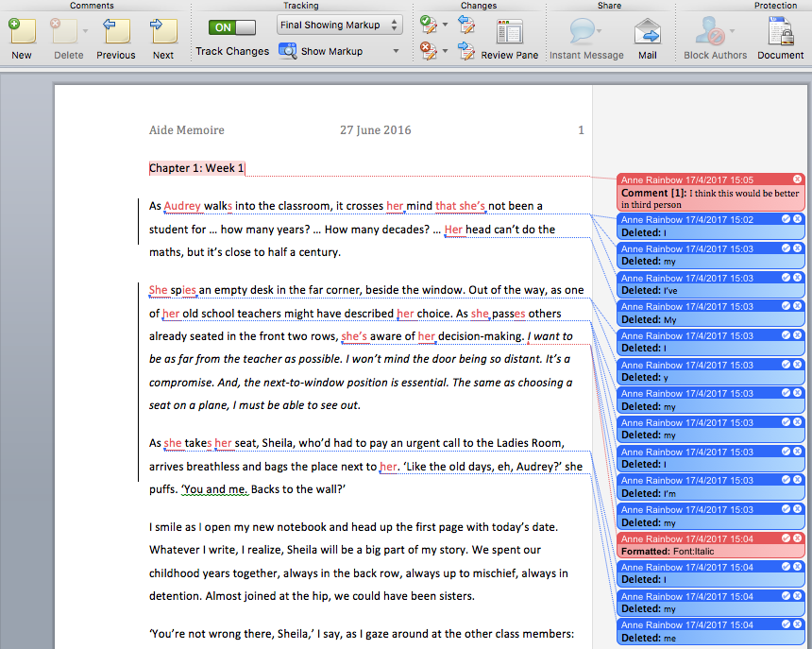Accept the 'Deleted: I'm' change
Viewport: 812px width, 649px height.
pos(787,480)
